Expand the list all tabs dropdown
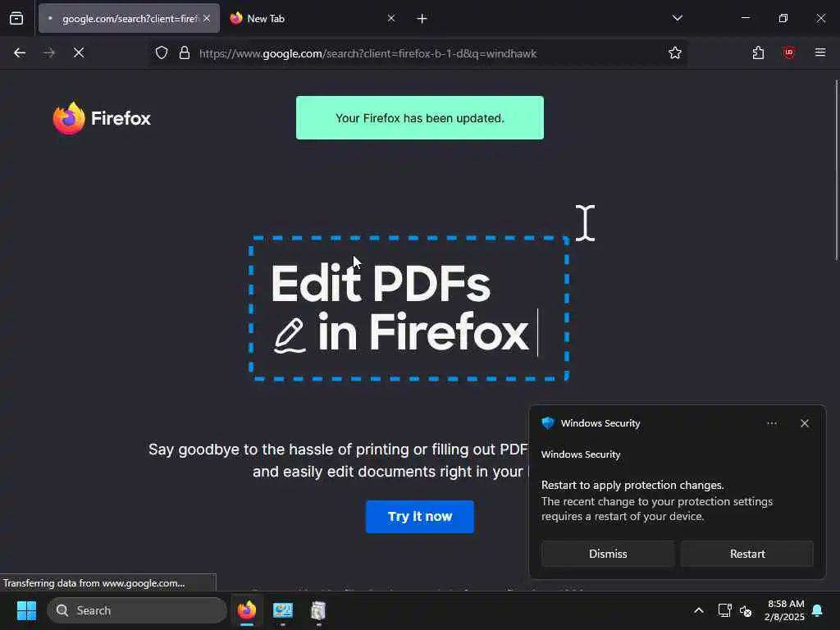Screen dimensions: 840x630 (677, 18)
